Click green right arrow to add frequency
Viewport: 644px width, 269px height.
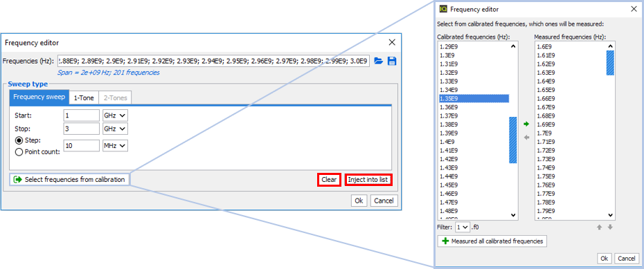tap(527, 123)
